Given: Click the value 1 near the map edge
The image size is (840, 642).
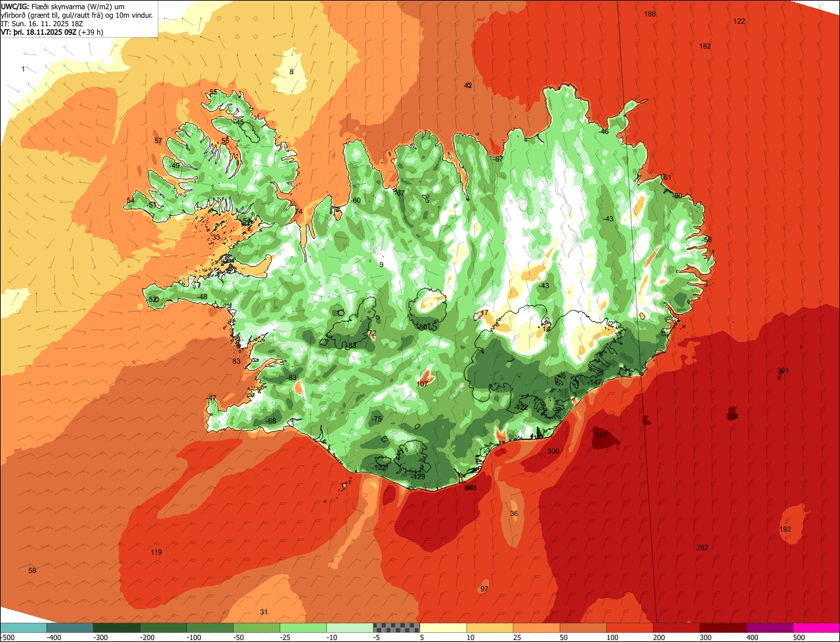Looking at the screenshot, I should (23, 69).
